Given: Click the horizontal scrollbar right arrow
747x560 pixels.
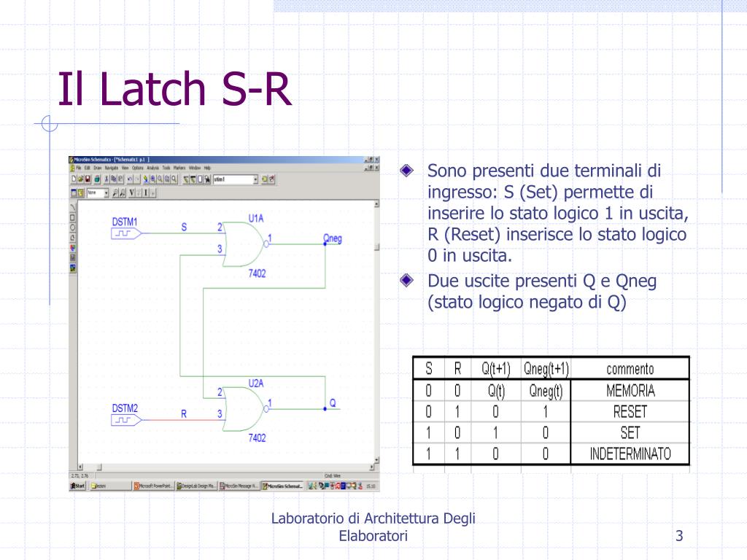Looking at the screenshot, I should [372, 467].
